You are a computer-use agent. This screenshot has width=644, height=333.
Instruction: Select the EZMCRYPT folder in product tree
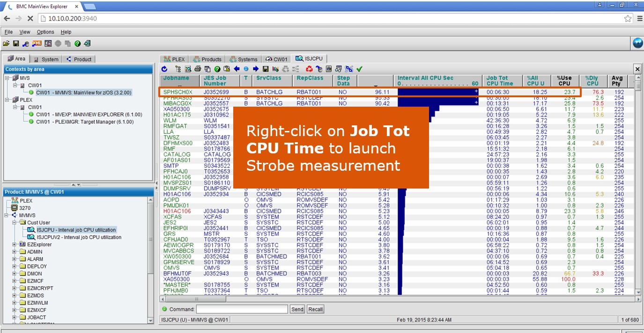tap(40, 288)
